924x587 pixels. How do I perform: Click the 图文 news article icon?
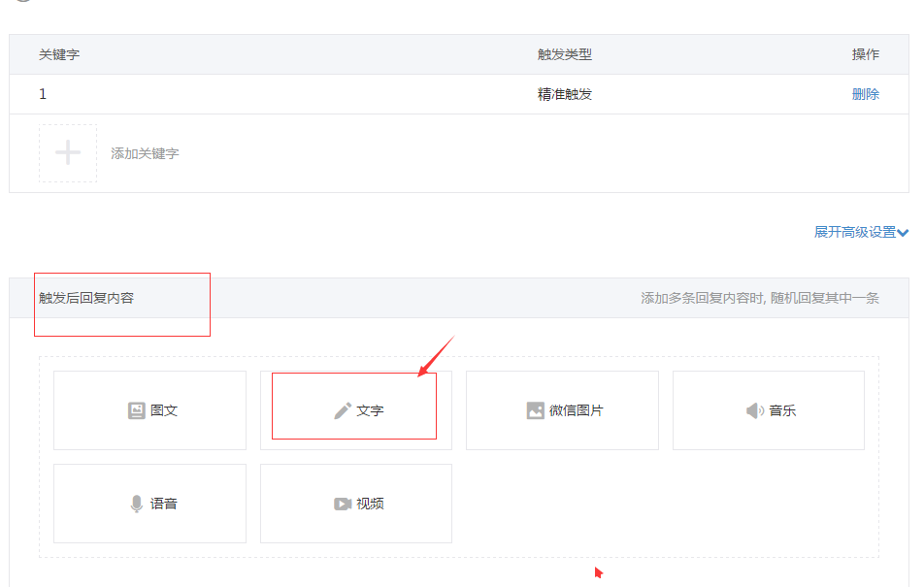(137, 410)
